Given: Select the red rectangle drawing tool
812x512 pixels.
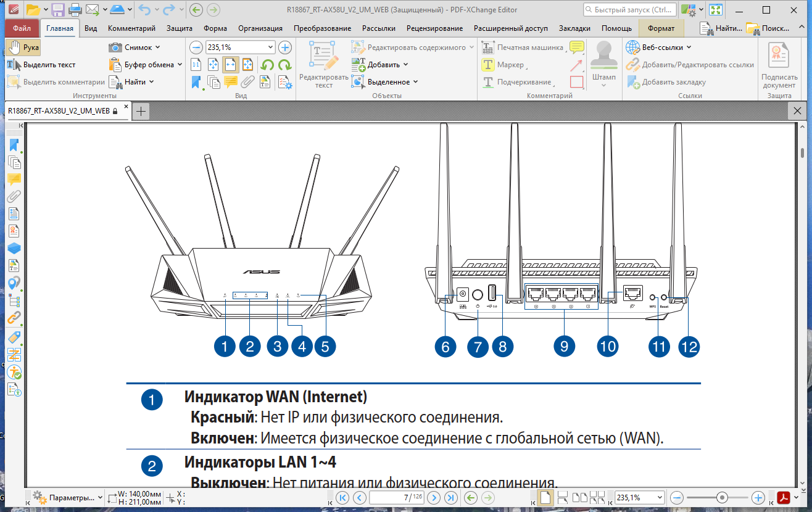Looking at the screenshot, I should pyautogui.click(x=577, y=81).
